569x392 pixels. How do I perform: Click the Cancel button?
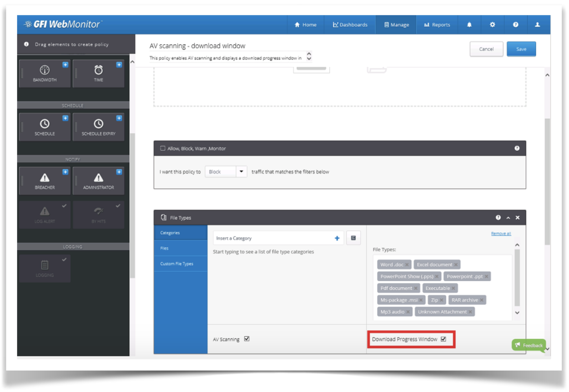pyautogui.click(x=486, y=49)
